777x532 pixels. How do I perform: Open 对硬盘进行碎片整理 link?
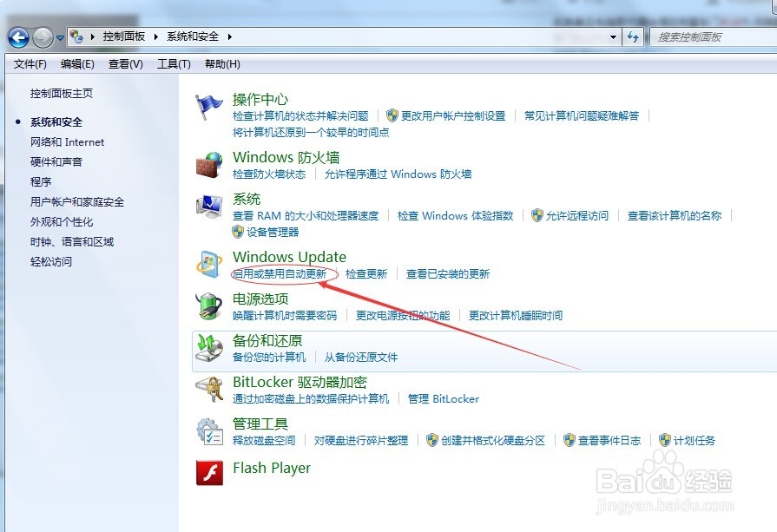click(361, 440)
